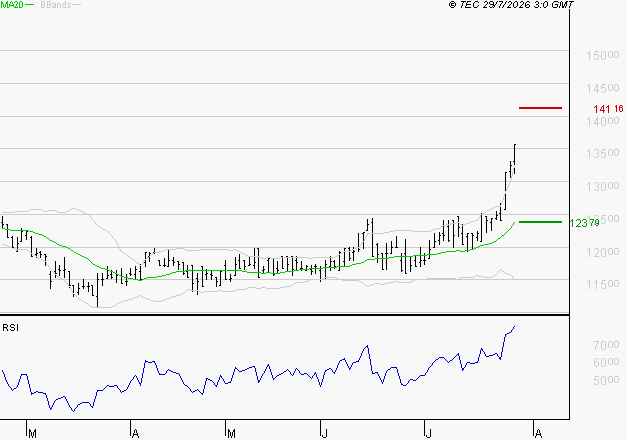627x440 pixels.
Task: Click the 15000 price axis label
Action: tap(603, 55)
